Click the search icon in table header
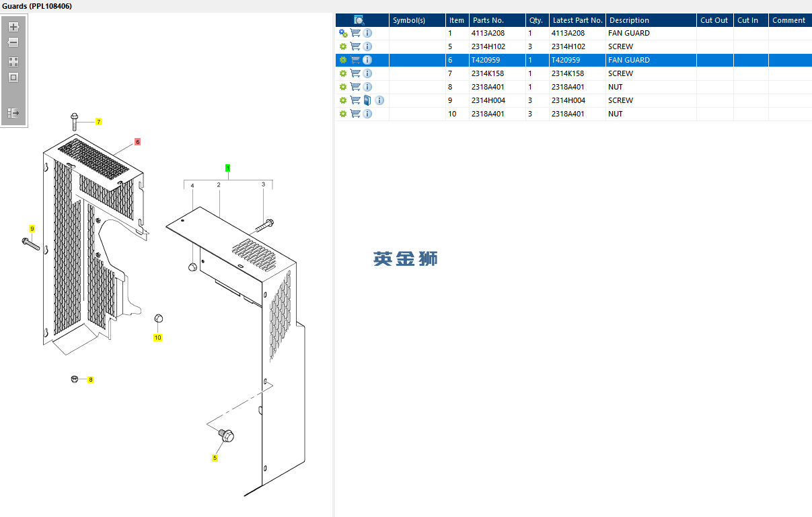 [x=359, y=20]
